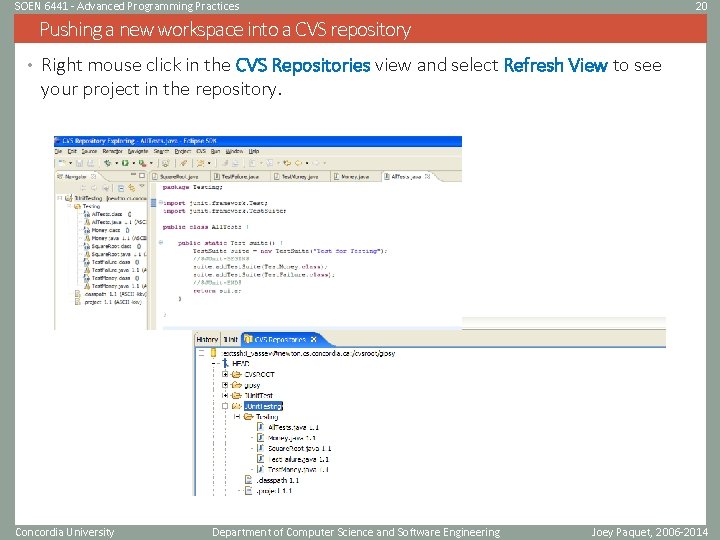Image resolution: width=720 pixels, height=540 pixels.
Task: Click the External Tools run icon
Action: point(142,163)
